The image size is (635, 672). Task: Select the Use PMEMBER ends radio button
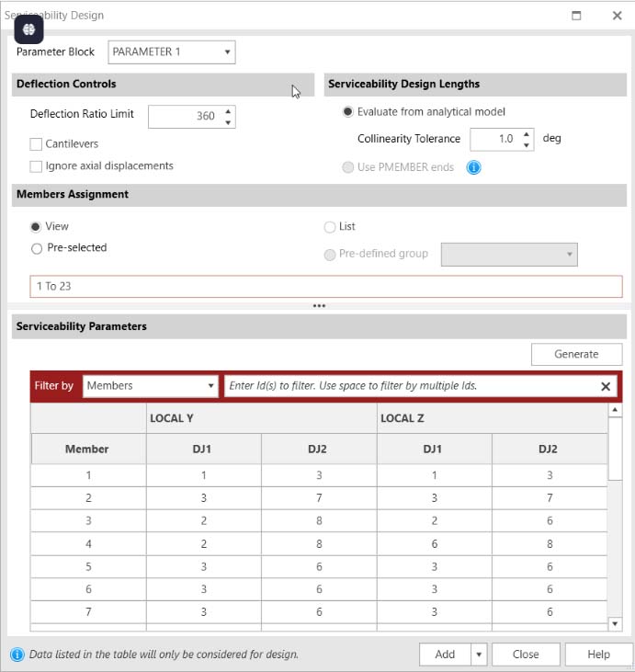(347, 167)
